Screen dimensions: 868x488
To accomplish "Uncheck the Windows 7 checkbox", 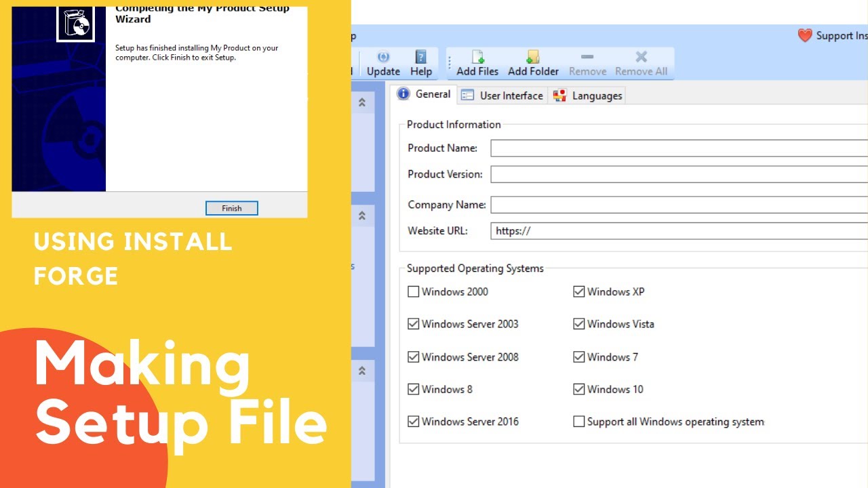I will click(579, 357).
